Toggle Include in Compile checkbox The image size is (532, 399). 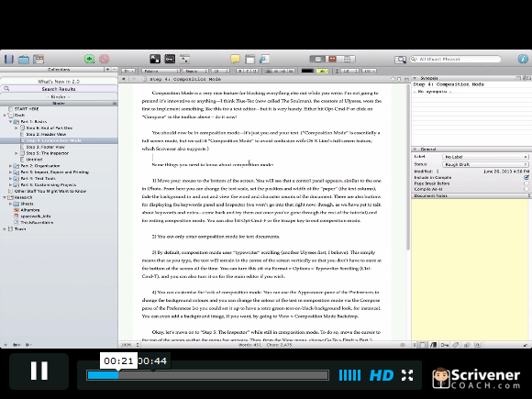point(526,177)
